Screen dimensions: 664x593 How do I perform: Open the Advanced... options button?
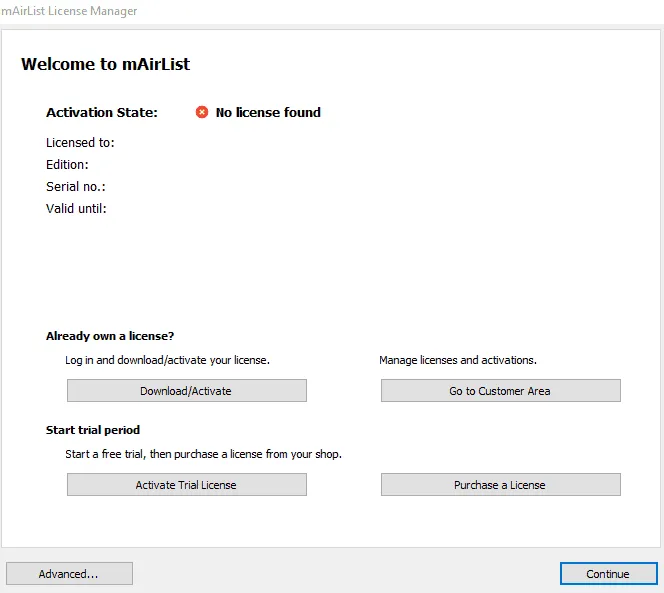[69, 574]
